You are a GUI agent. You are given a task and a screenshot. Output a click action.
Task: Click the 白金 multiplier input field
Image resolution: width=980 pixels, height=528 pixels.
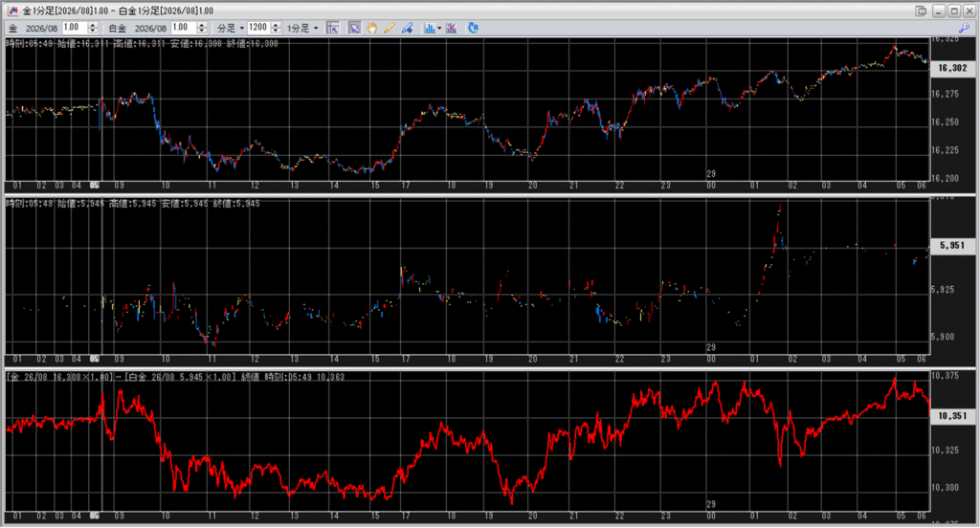(x=186, y=28)
